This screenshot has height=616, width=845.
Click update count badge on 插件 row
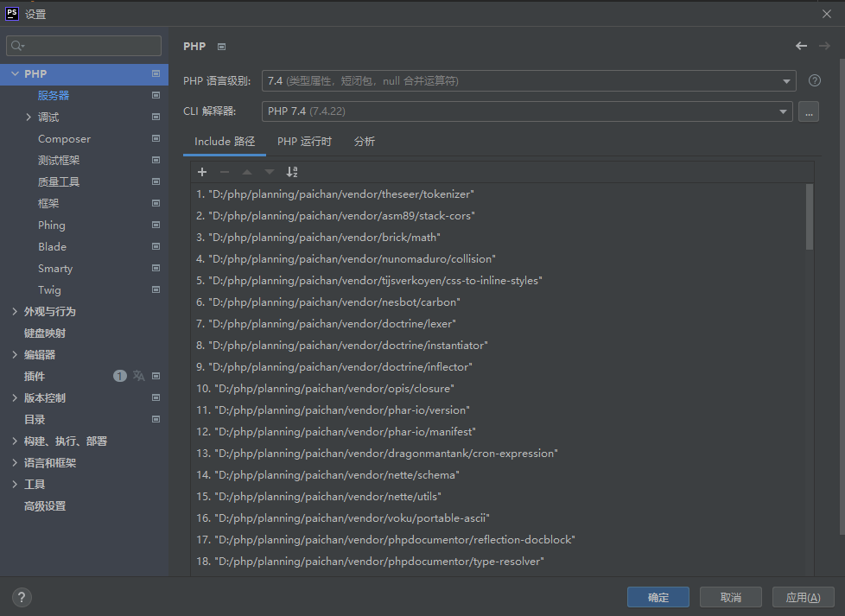tap(119, 376)
